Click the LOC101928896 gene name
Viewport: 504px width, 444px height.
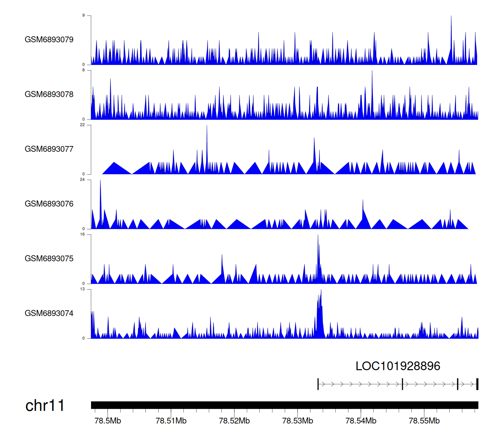click(x=398, y=366)
